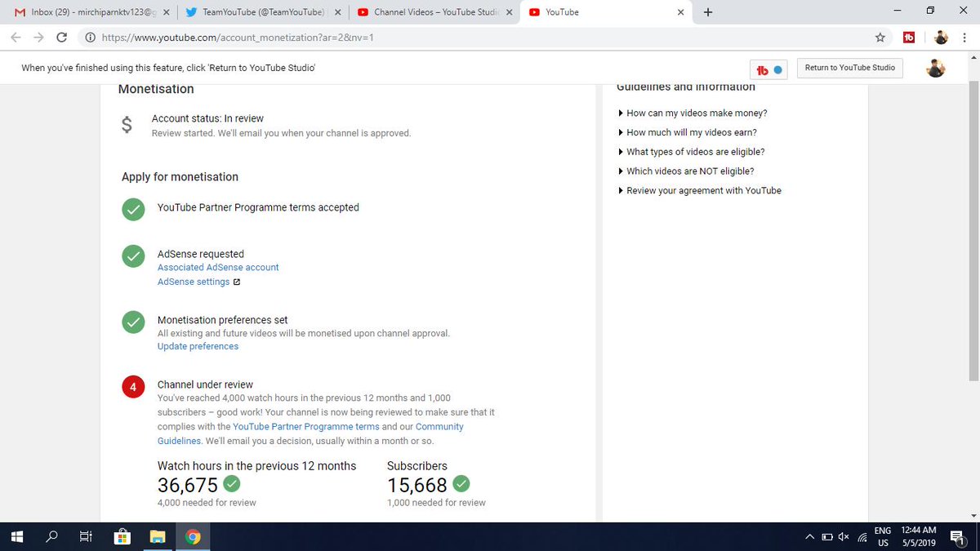The height and width of the screenshot is (551, 980).
Task: Click the Chrome profile avatar in toolbar
Action: click(941, 38)
